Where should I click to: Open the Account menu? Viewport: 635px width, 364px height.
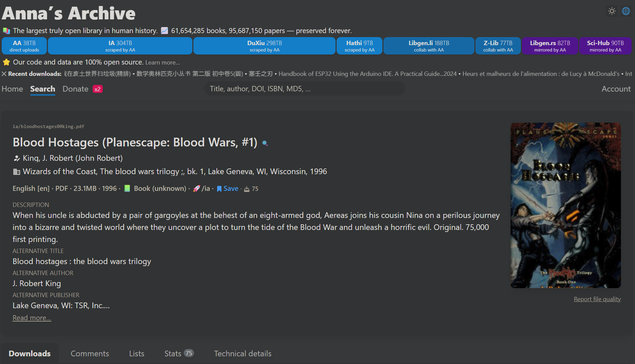coord(616,89)
